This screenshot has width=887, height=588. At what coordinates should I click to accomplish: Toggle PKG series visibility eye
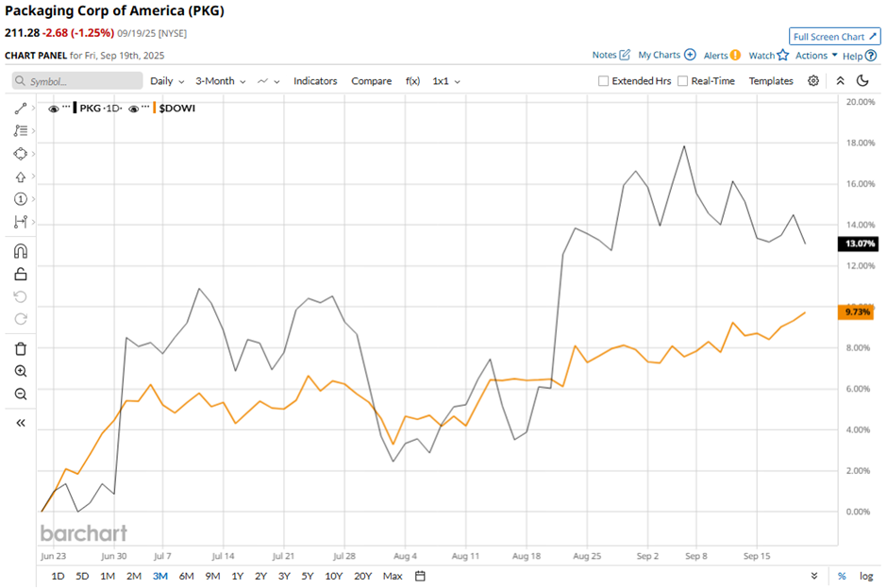[x=54, y=109]
